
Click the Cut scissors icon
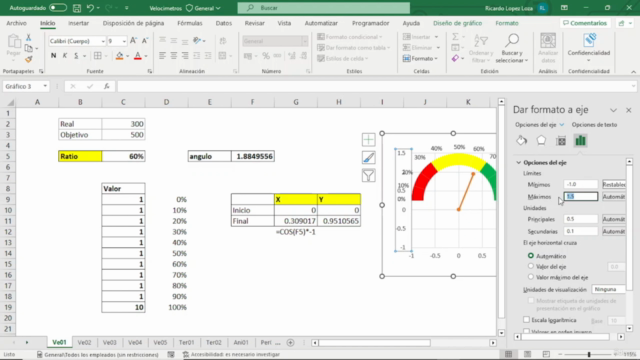coord(28,38)
